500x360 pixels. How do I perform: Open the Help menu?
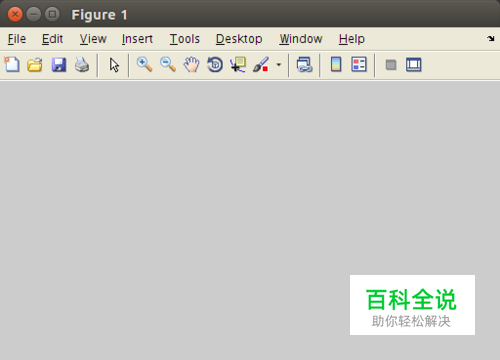pos(352,39)
